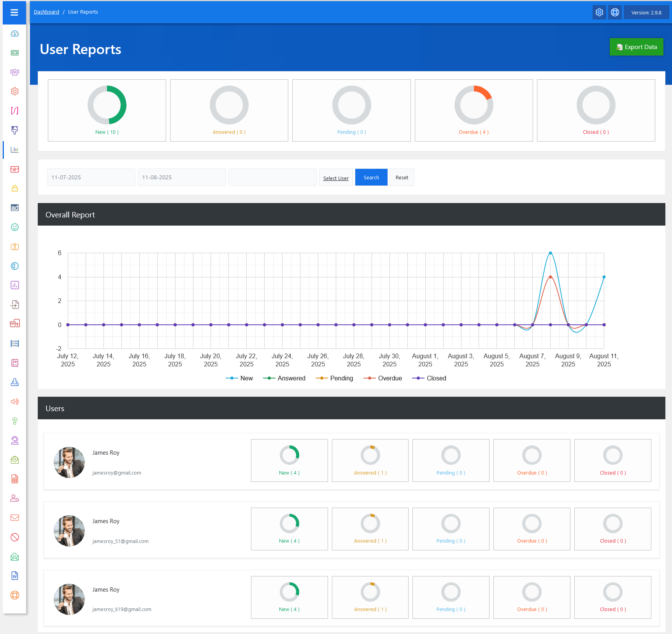Click the red ban circle sidebar icon
Screen dimensions: 672x634
point(15,537)
